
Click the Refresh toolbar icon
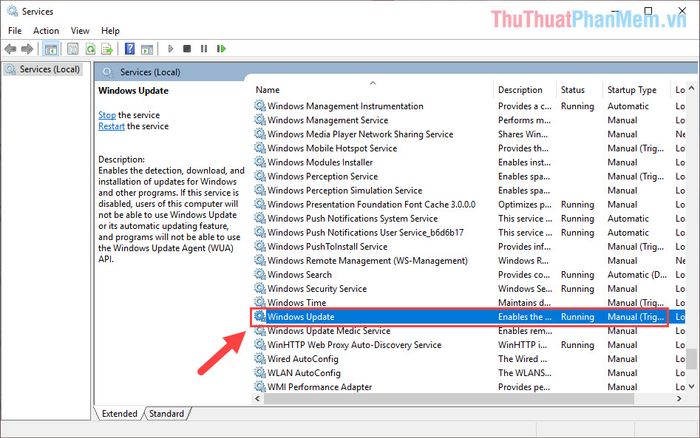click(x=90, y=49)
